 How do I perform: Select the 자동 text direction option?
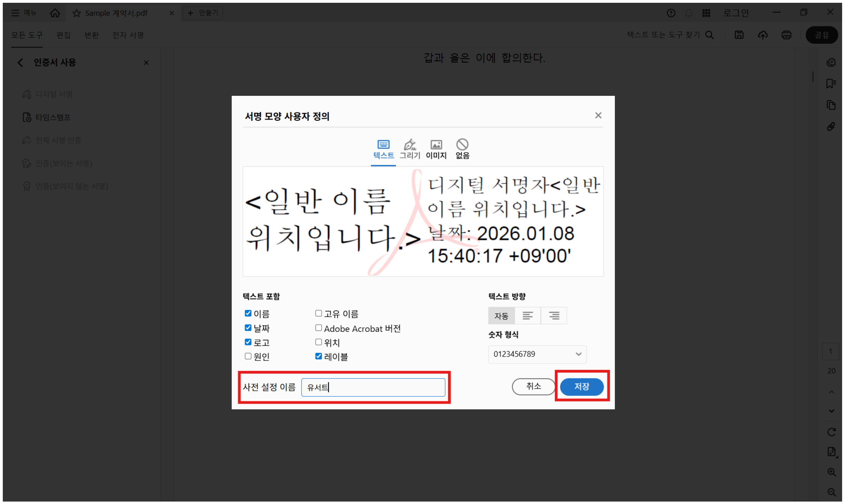point(502,316)
